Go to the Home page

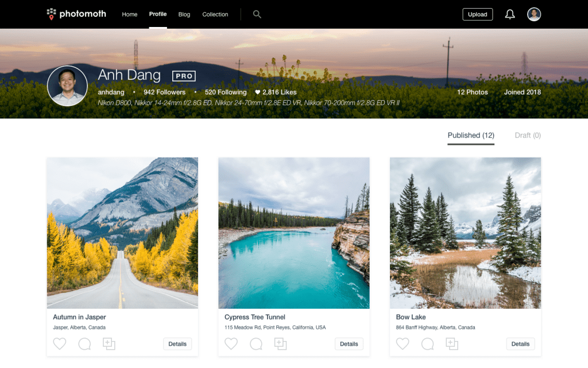tap(130, 14)
